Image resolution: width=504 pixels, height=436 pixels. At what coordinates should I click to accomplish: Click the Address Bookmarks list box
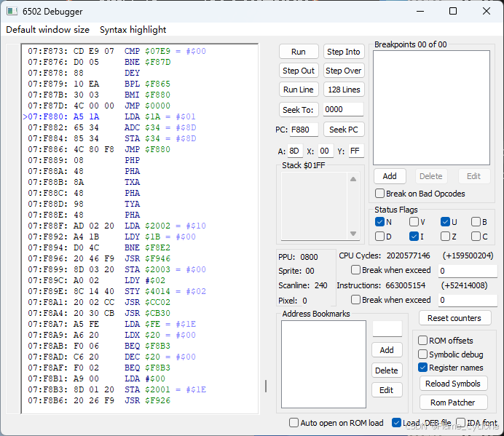pyautogui.click(x=323, y=365)
